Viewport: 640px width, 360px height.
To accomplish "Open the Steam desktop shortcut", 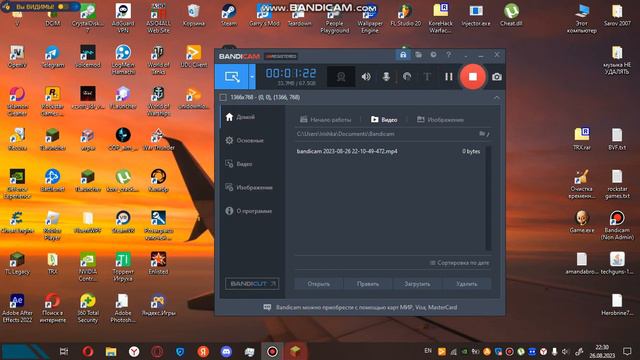I will tap(229, 16).
